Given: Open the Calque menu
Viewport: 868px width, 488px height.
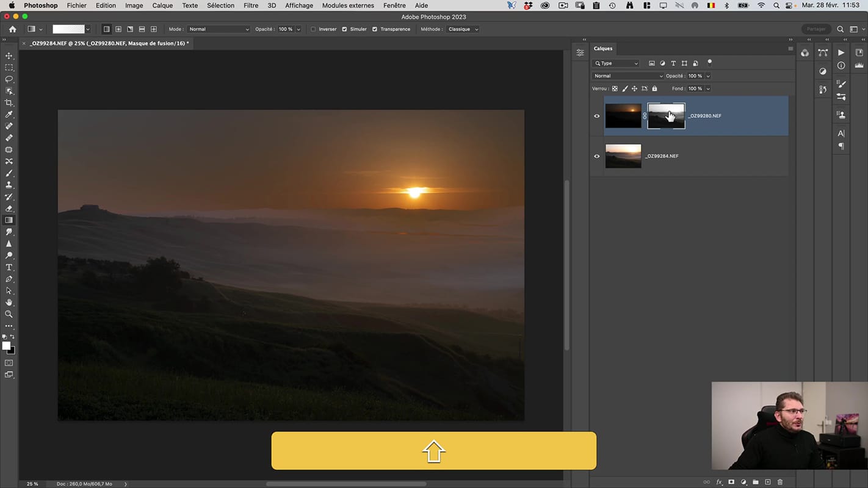Looking at the screenshot, I should click(x=162, y=5).
